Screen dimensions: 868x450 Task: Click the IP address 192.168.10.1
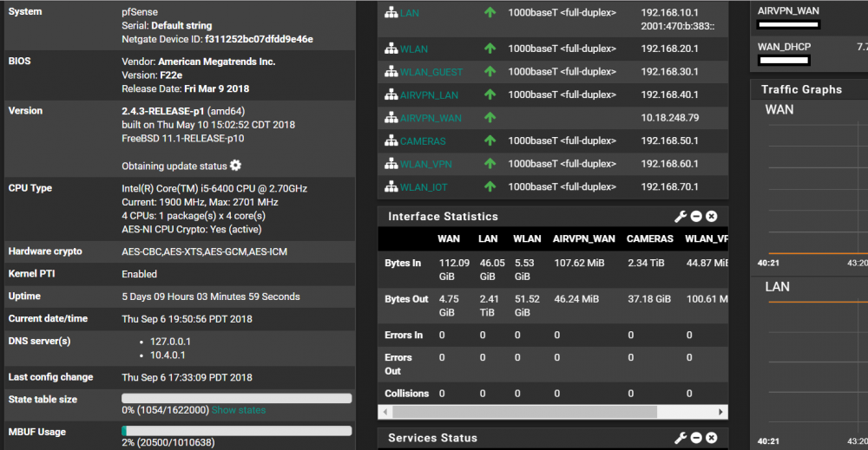point(670,12)
